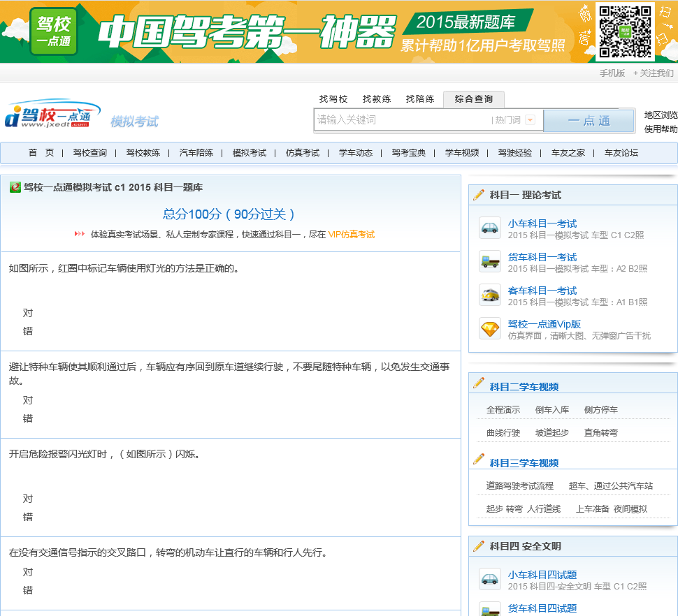
Task: Answer 对 for the 交叉路口 turning question
Action: click(28, 572)
